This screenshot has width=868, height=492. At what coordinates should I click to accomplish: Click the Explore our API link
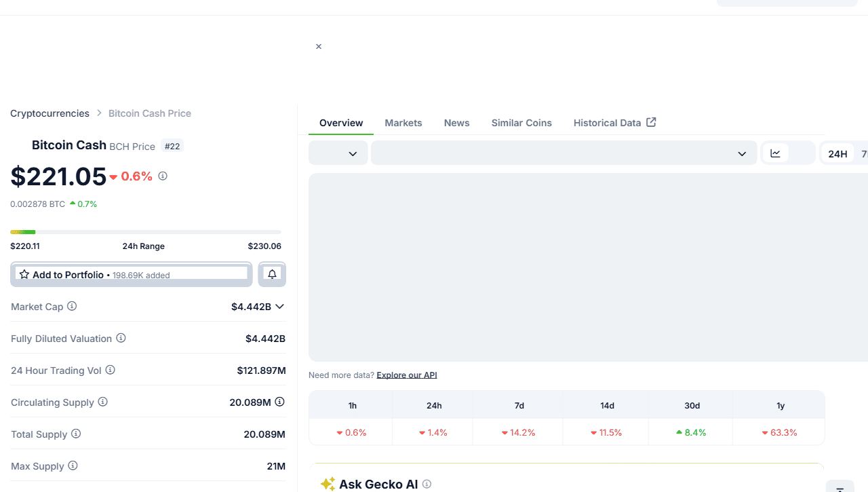coord(407,375)
